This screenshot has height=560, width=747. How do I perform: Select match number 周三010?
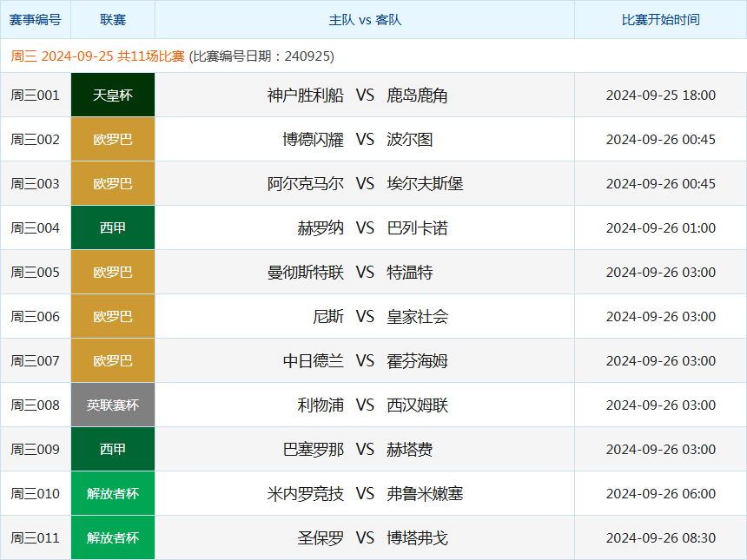pyautogui.click(x=36, y=494)
